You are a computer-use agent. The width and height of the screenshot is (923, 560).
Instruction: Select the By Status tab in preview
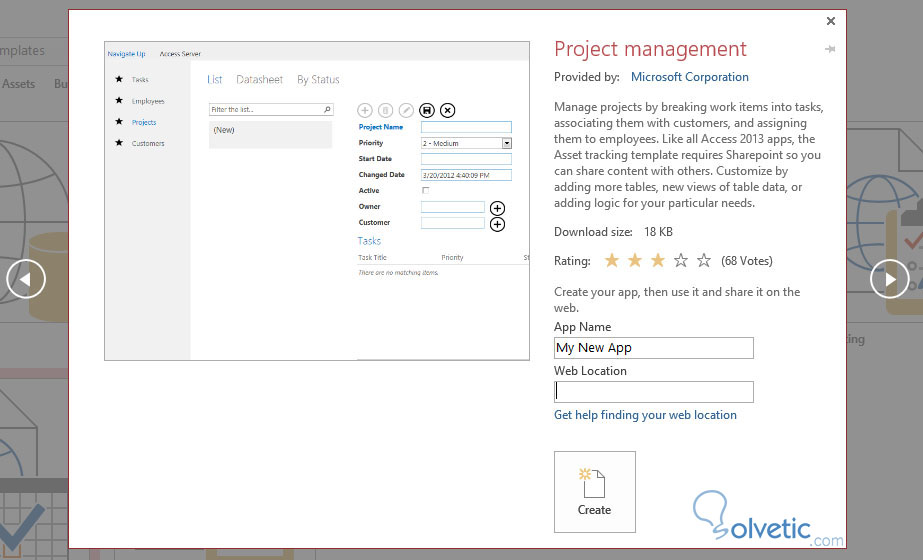(318, 79)
